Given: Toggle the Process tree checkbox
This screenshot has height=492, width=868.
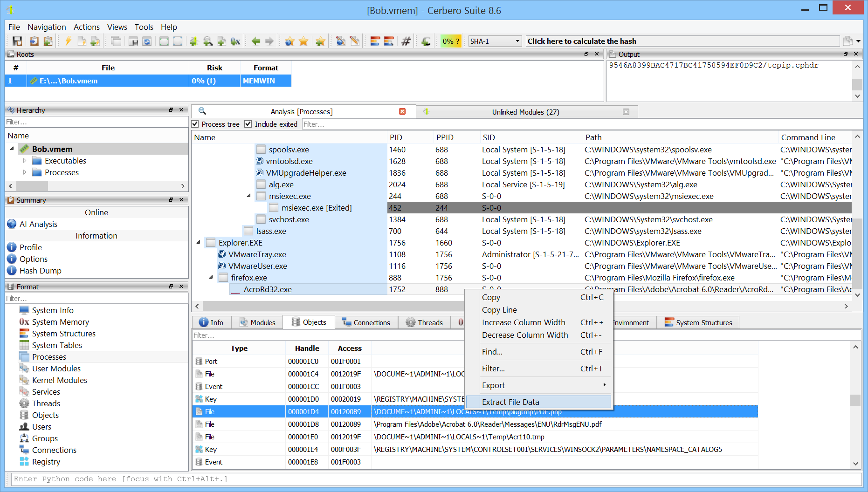Looking at the screenshot, I should [x=195, y=124].
